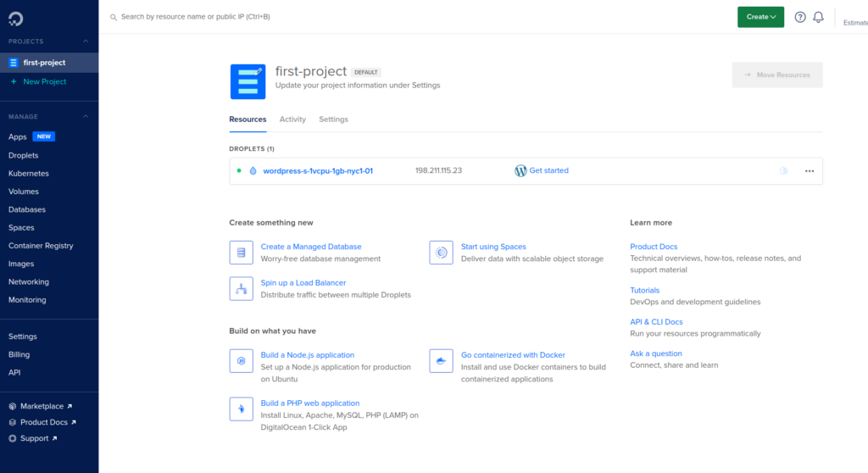Click the search magnifier icon
Screen dimensions: 868x473
coord(114,17)
